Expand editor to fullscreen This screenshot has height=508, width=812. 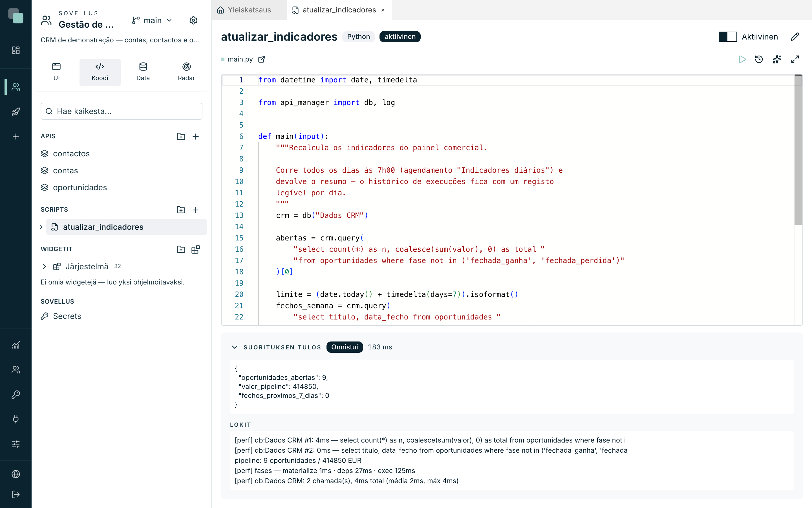tap(795, 60)
